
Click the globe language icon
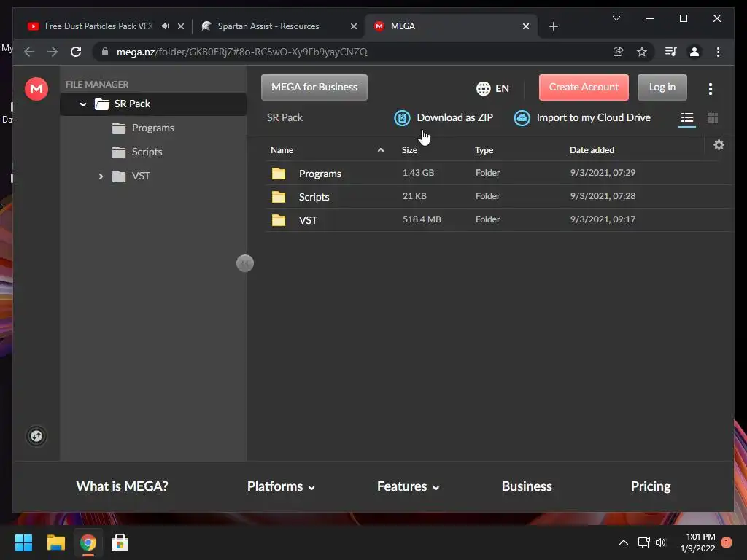pos(484,88)
